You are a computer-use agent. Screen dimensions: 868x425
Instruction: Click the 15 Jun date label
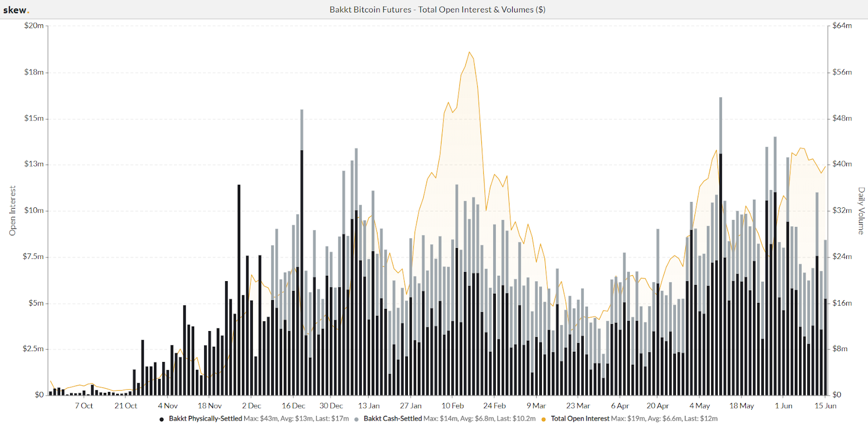[825, 406]
